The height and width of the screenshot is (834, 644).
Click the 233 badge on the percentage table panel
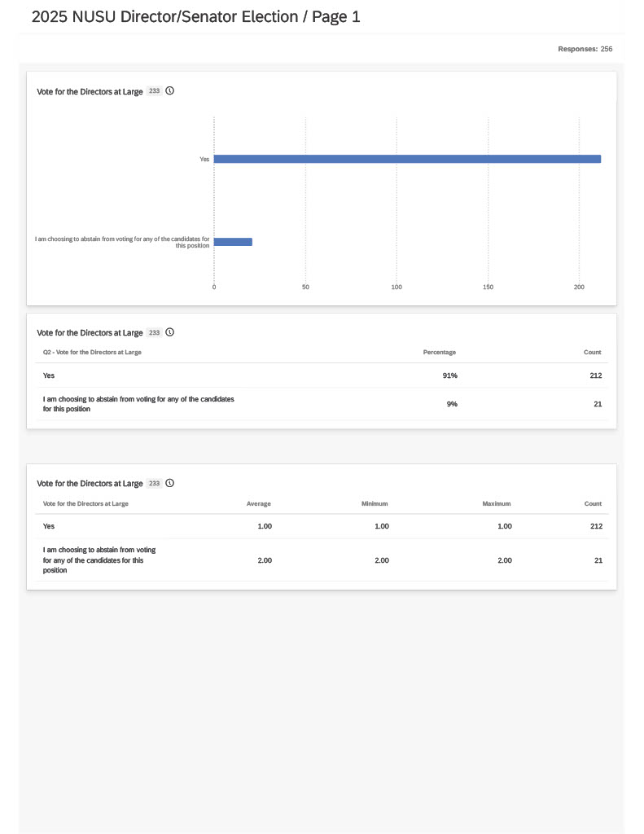point(154,332)
